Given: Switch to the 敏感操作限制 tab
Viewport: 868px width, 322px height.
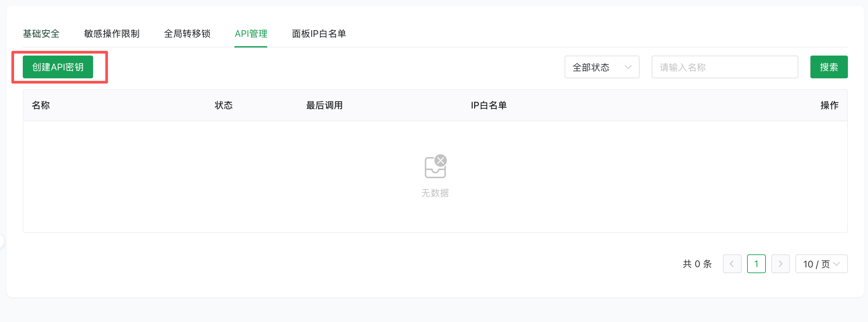Looking at the screenshot, I should [112, 34].
